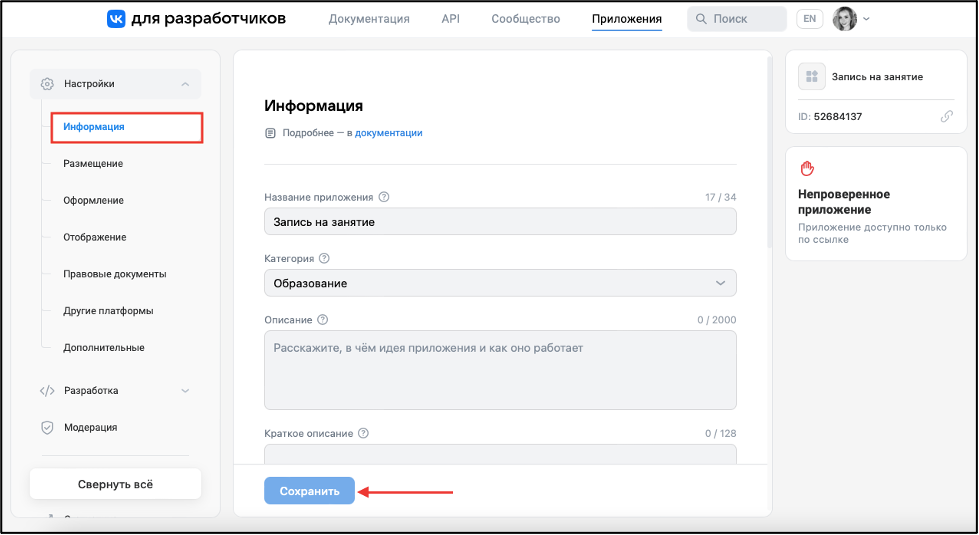979x535 pixels.
Task: Click the Сохранить button
Action: 309,491
